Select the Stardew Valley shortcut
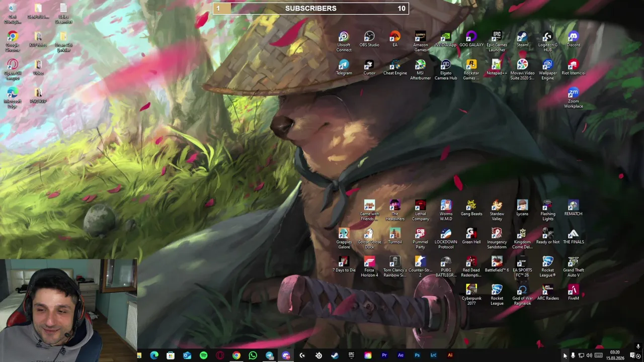Image resolution: width=644 pixels, height=362 pixels. 497,210
